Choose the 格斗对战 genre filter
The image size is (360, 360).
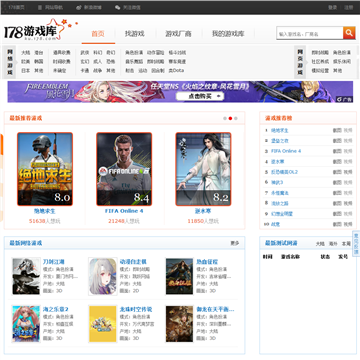pos(177,53)
